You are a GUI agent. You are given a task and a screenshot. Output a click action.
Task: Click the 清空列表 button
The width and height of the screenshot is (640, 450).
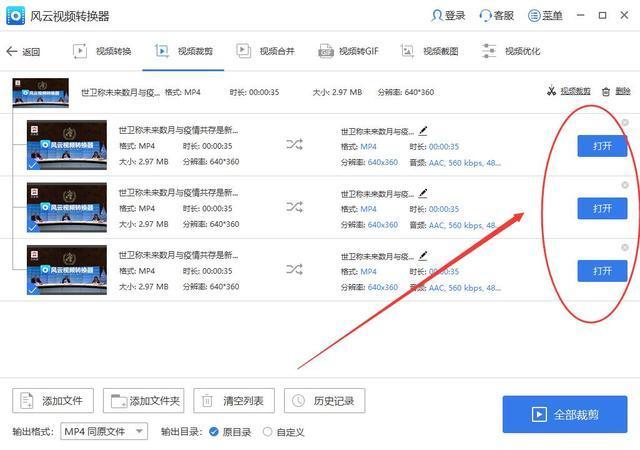tap(234, 401)
